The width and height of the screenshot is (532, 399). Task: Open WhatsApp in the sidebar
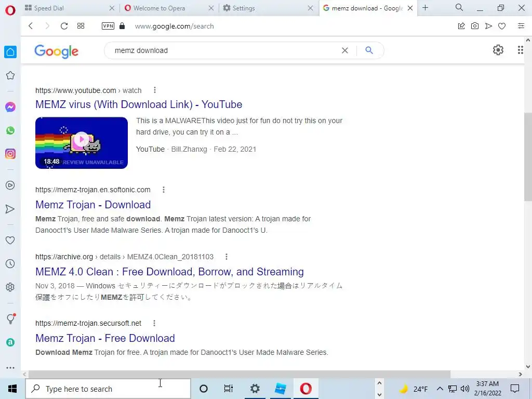(x=10, y=130)
